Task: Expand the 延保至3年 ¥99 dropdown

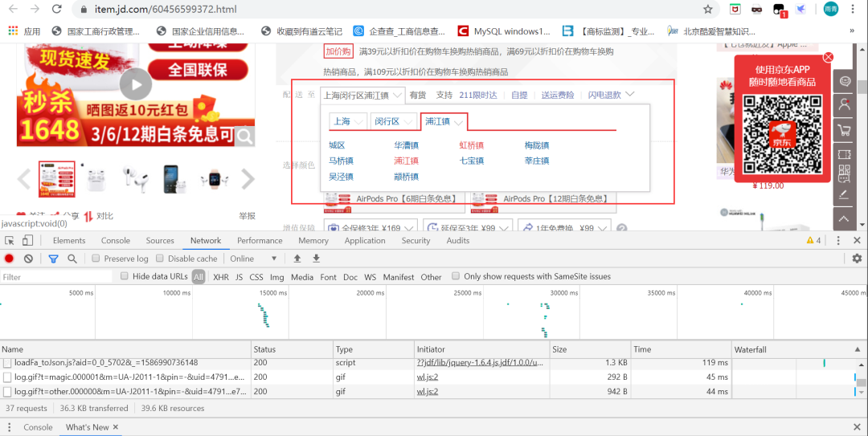Action: click(468, 228)
